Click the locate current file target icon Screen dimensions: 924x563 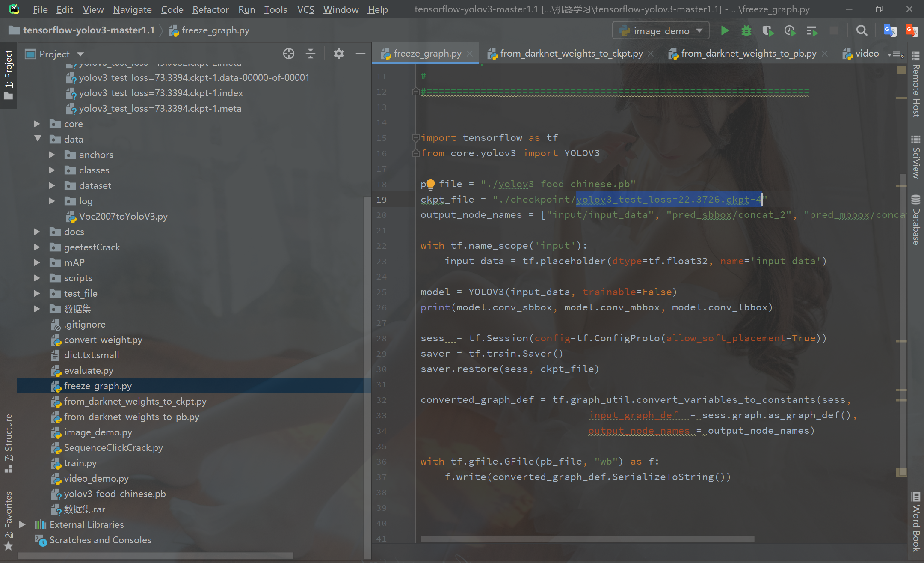pos(289,54)
